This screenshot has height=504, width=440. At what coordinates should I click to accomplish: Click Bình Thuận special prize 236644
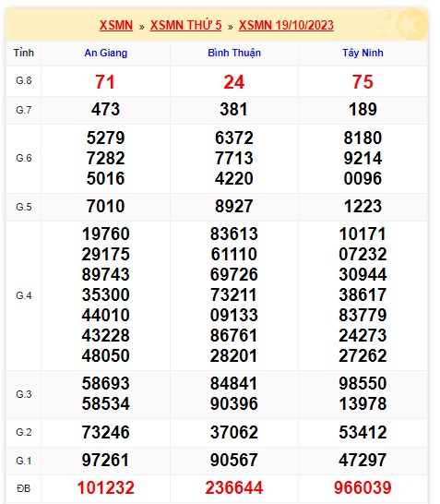(x=234, y=487)
